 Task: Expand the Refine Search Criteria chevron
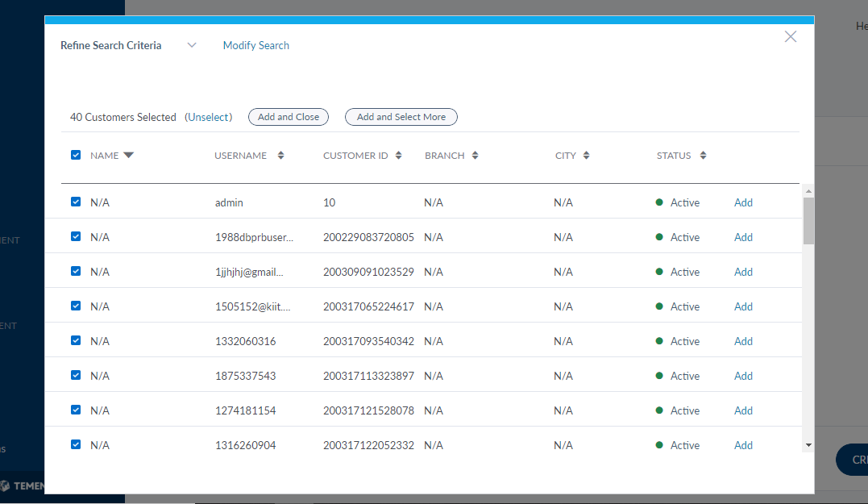point(192,45)
